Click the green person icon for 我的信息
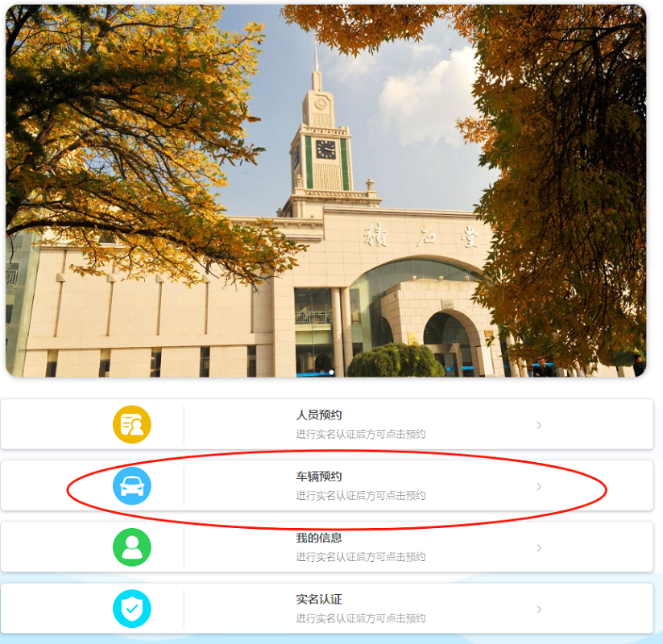 pos(132,547)
